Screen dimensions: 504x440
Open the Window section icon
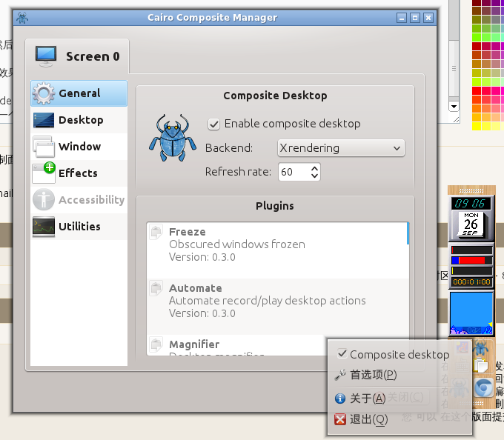point(44,147)
